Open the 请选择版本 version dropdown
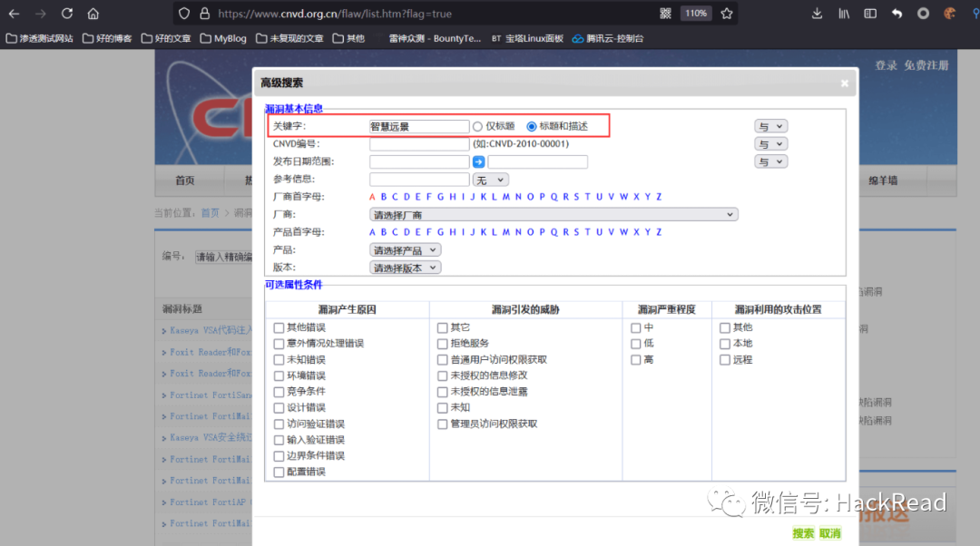The width and height of the screenshot is (980, 546). (405, 268)
